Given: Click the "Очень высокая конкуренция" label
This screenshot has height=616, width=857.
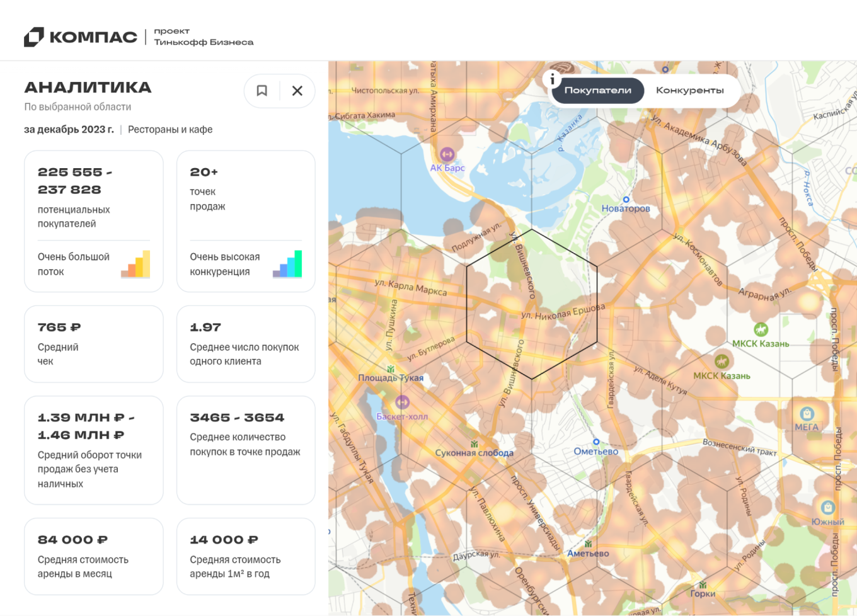Looking at the screenshot, I should 225,265.
